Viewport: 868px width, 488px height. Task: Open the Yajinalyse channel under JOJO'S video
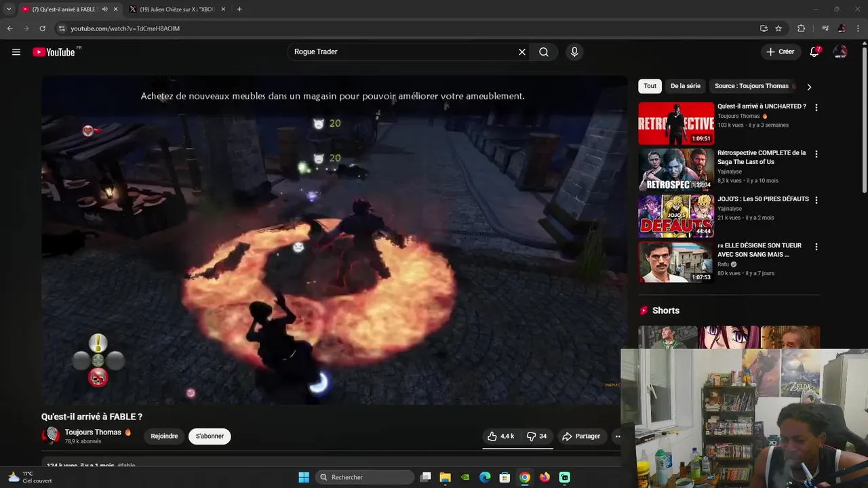(730, 209)
